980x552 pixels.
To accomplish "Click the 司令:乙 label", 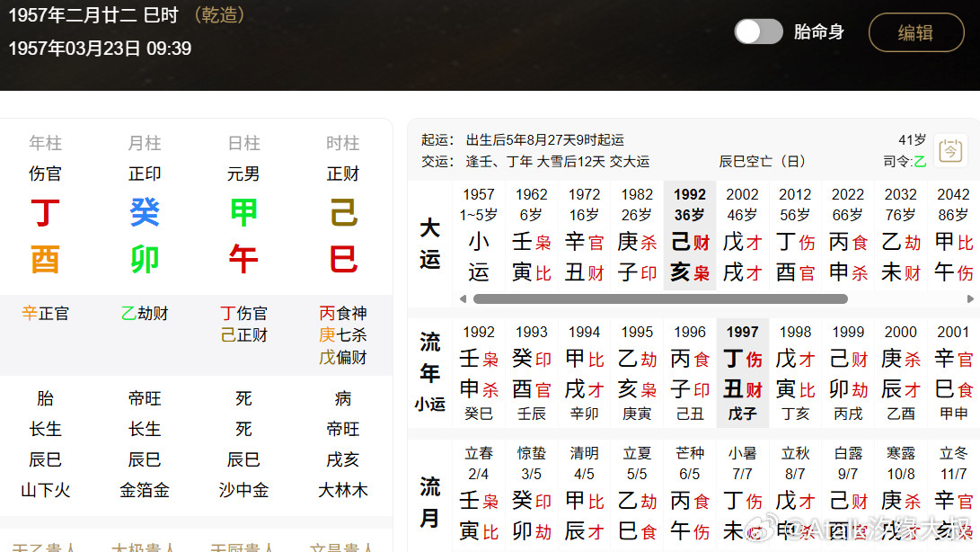I will click(905, 162).
